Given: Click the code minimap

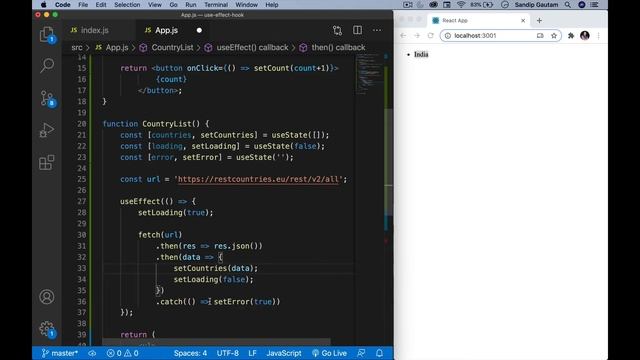Looking at the screenshot, I should (x=369, y=73).
